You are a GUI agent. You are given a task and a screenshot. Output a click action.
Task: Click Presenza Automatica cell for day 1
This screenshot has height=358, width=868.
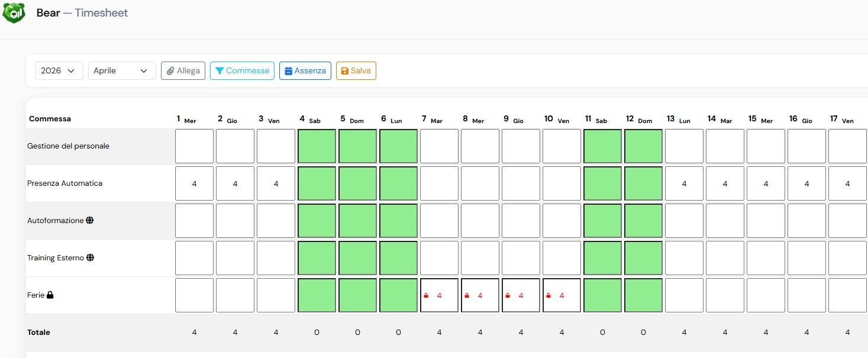point(194,183)
